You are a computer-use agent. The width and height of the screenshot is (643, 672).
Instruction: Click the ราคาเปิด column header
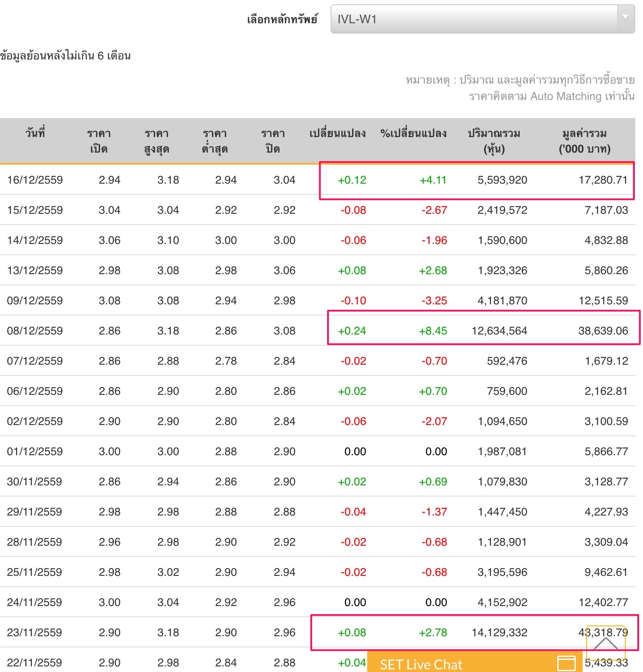point(99,141)
